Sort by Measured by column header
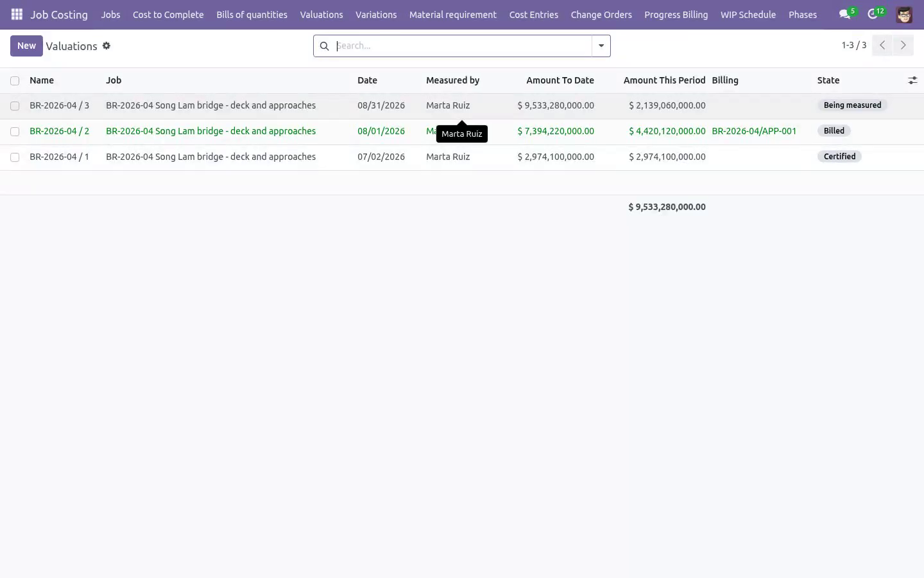 pos(452,80)
